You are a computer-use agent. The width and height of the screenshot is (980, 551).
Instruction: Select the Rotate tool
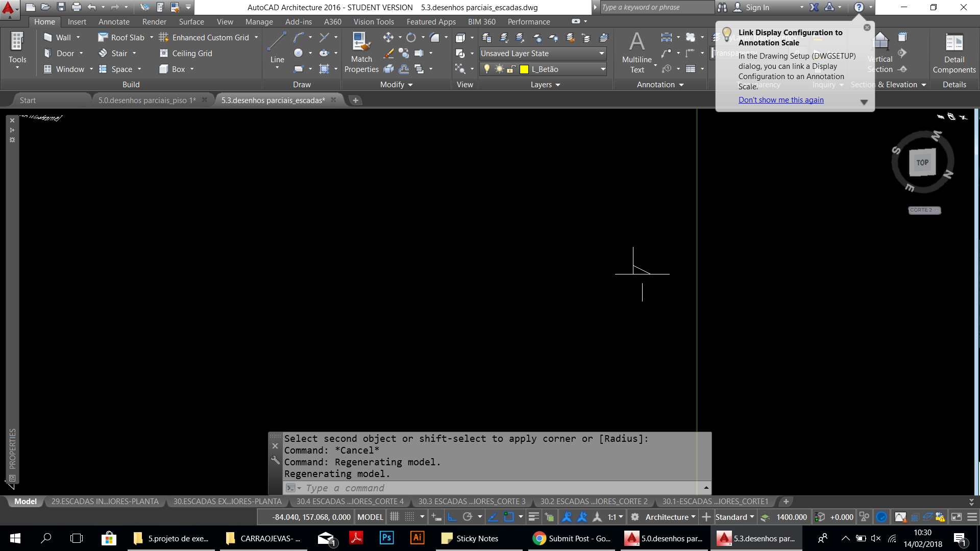(411, 37)
